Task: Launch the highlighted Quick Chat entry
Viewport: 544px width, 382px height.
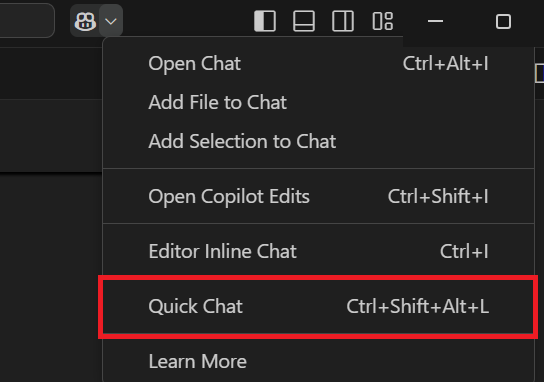Action: [x=318, y=306]
